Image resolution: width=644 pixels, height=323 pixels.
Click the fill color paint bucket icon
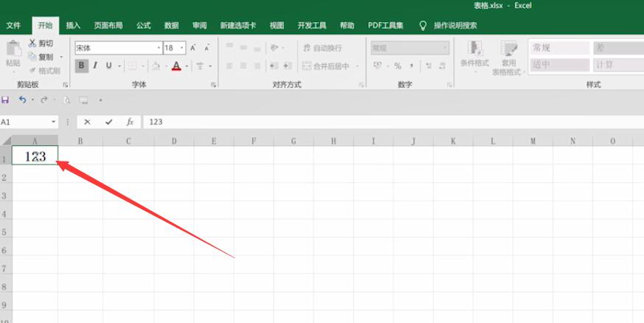point(156,66)
